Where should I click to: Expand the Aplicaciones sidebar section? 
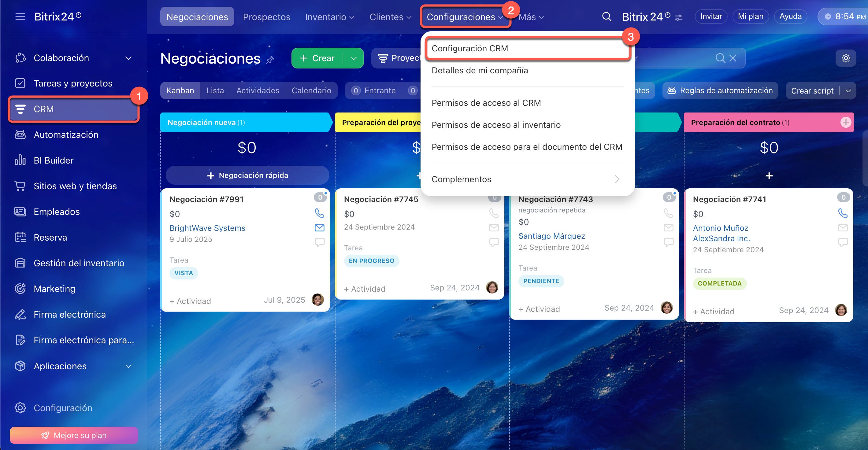coord(128,366)
